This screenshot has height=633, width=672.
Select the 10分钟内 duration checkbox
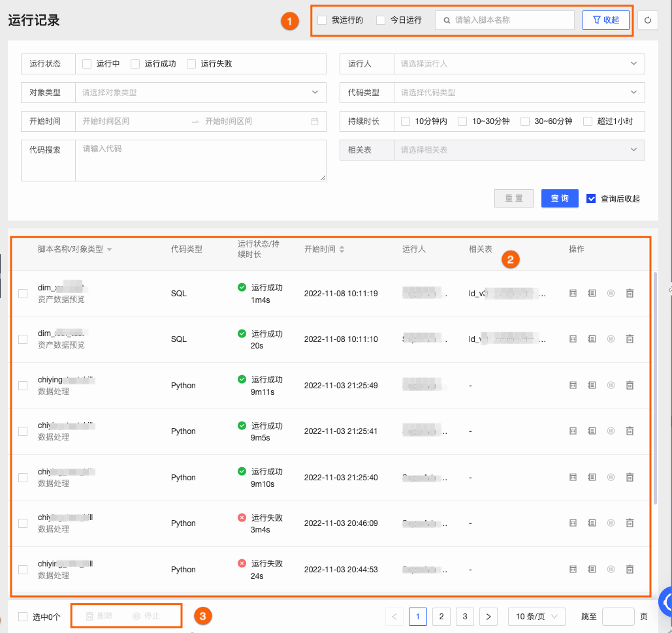(406, 121)
